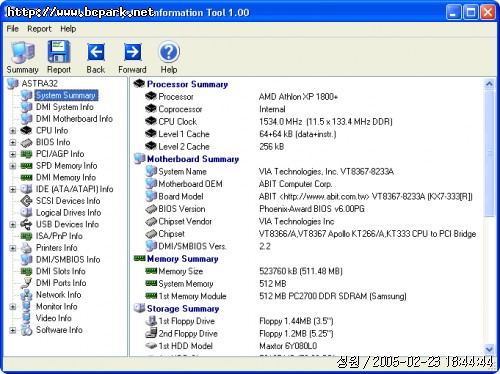
Task: Click the Network Info icon
Action: coord(26,295)
